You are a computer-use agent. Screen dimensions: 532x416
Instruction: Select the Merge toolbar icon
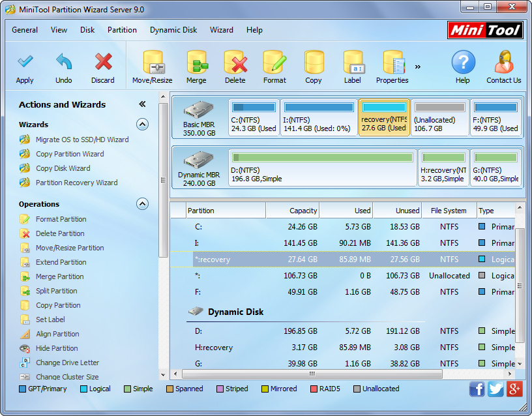pyautogui.click(x=197, y=63)
